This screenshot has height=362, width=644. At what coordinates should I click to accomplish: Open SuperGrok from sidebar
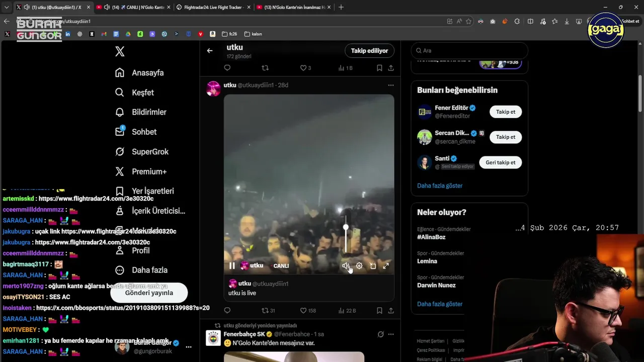click(x=142, y=151)
